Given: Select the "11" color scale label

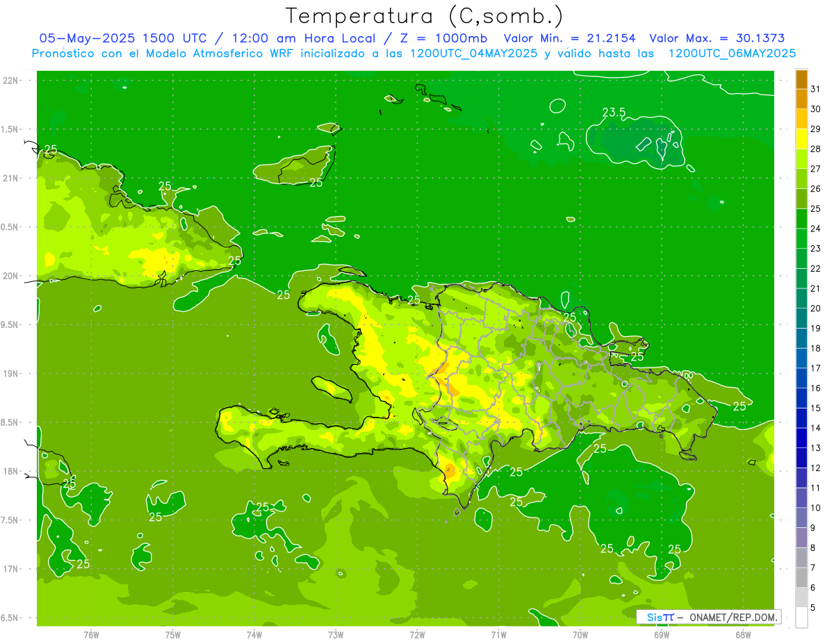Looking at the screenshot, I should click(x=816, y=488).
